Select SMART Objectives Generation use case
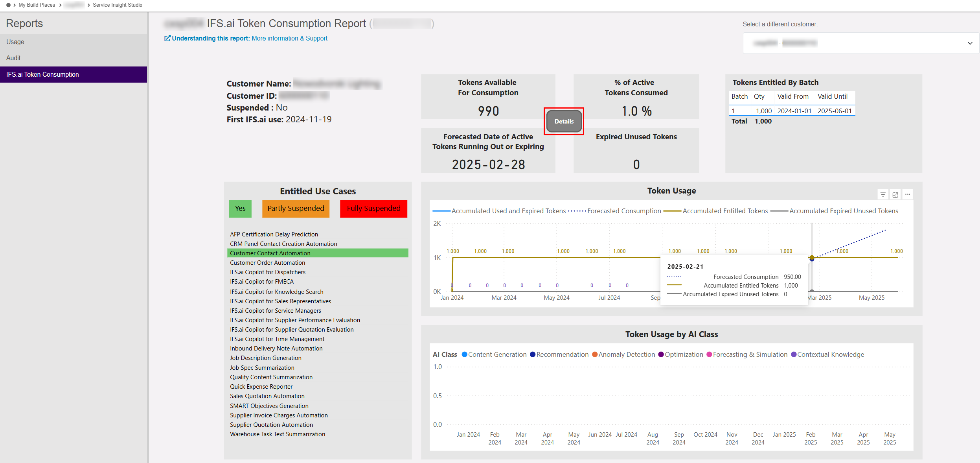 click(x=269, y=406)
